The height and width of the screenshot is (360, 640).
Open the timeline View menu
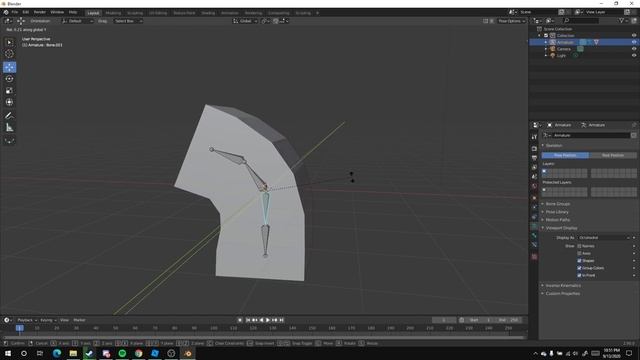point(64,320)
